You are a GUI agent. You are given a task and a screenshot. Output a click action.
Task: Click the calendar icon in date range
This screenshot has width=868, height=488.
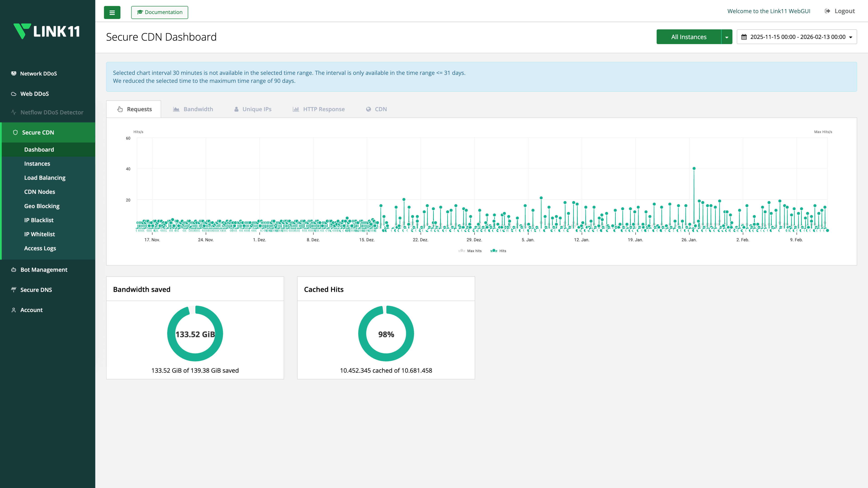[744, 37]
